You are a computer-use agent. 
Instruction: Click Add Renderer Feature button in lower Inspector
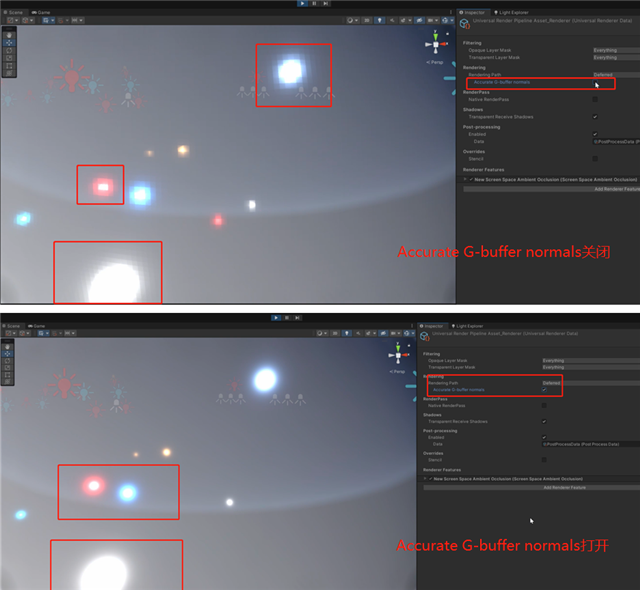[x=565, y=487]
